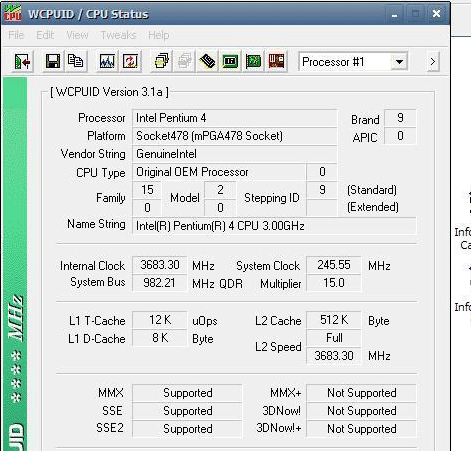The image size is (471, 451).
Task: Click the SSE2 'Supported' field
Action: click(187, 429)
